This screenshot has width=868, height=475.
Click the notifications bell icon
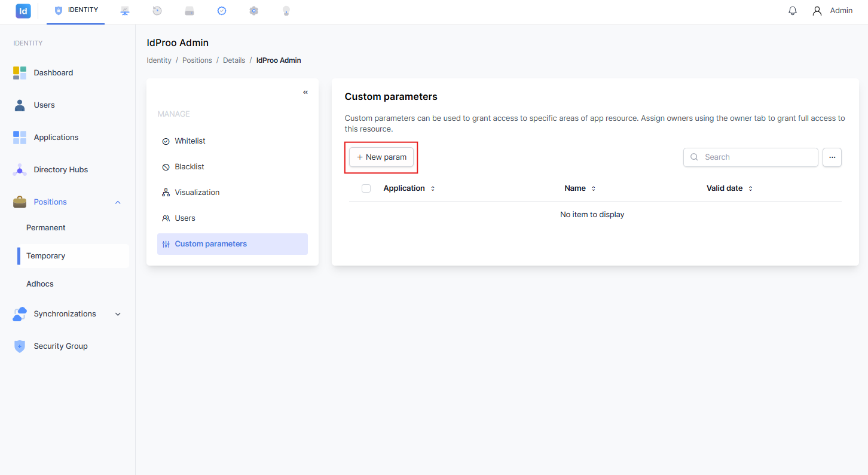[x=793, y=11]
